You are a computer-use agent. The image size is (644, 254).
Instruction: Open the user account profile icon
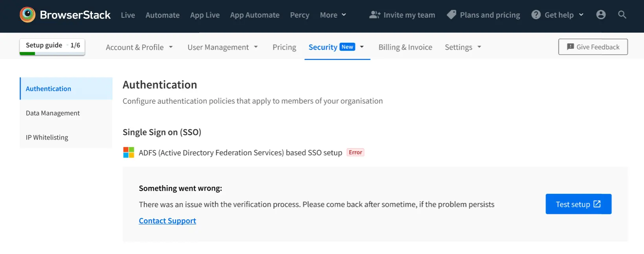click(x=601, y=15)
